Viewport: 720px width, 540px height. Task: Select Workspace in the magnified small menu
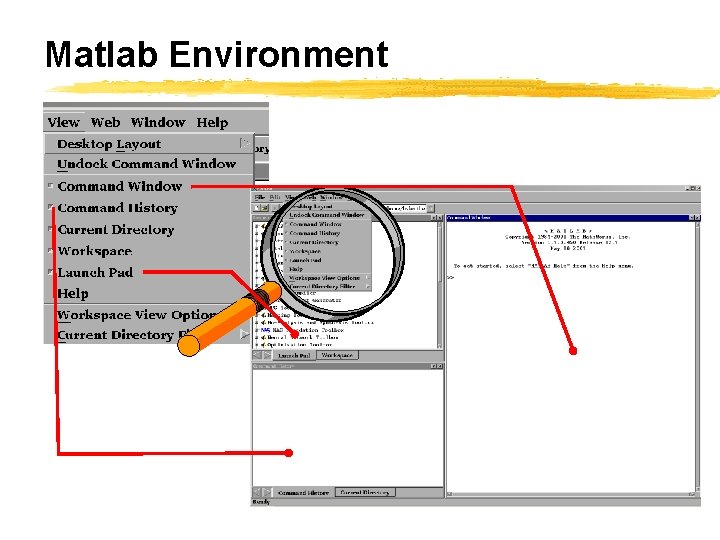(305, 251)
